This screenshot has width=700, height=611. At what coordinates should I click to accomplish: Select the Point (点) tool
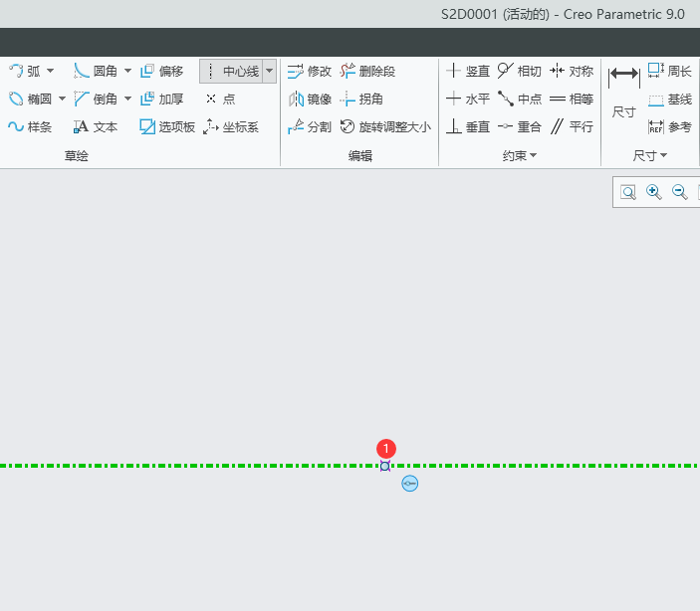pos(220,99)
